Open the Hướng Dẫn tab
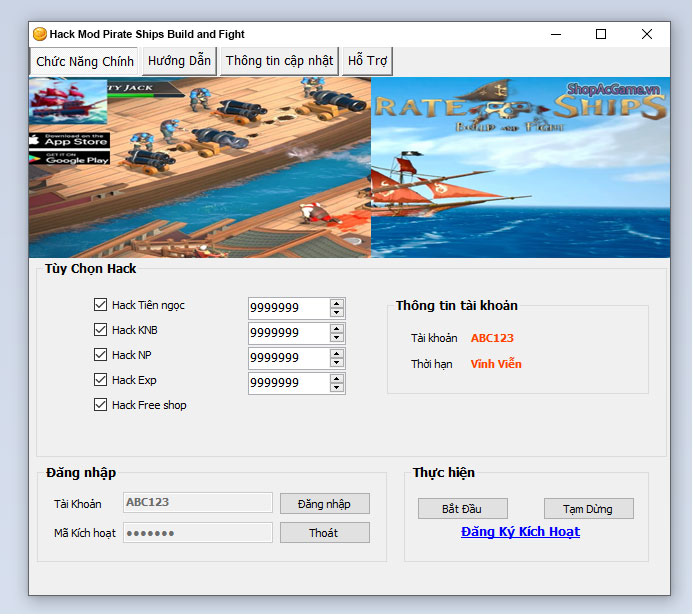 tap(179, 61)
